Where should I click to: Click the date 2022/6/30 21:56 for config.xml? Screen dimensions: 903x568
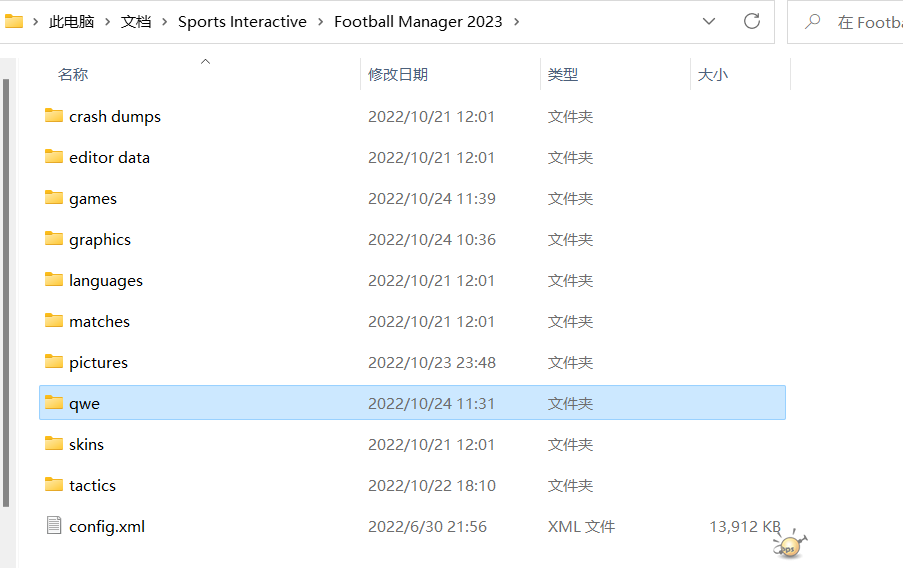pyautogui.click(x=427, y=527)
